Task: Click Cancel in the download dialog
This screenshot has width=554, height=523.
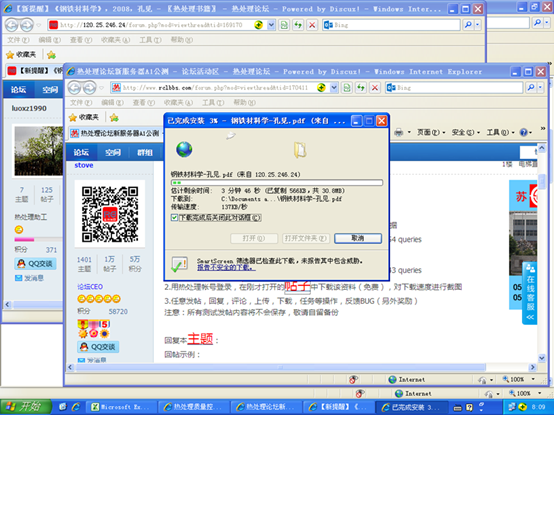Action: 358,238
